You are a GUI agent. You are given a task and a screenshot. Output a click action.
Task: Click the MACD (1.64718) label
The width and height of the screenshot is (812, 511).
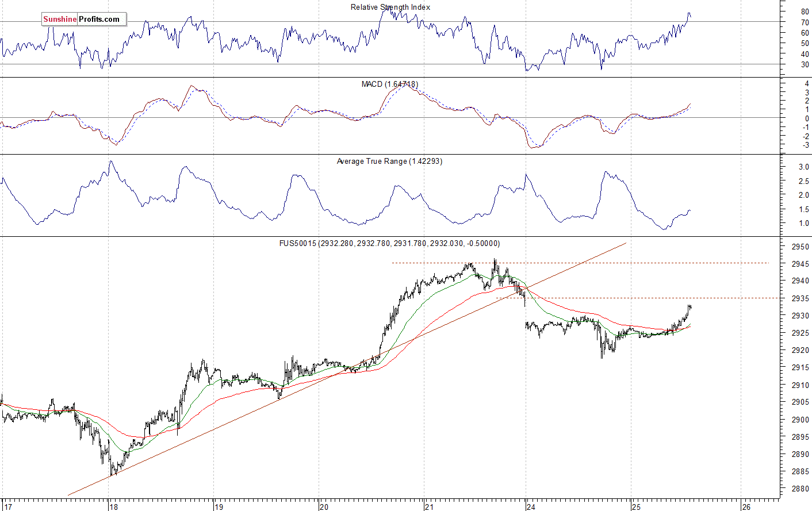point(389,84)
